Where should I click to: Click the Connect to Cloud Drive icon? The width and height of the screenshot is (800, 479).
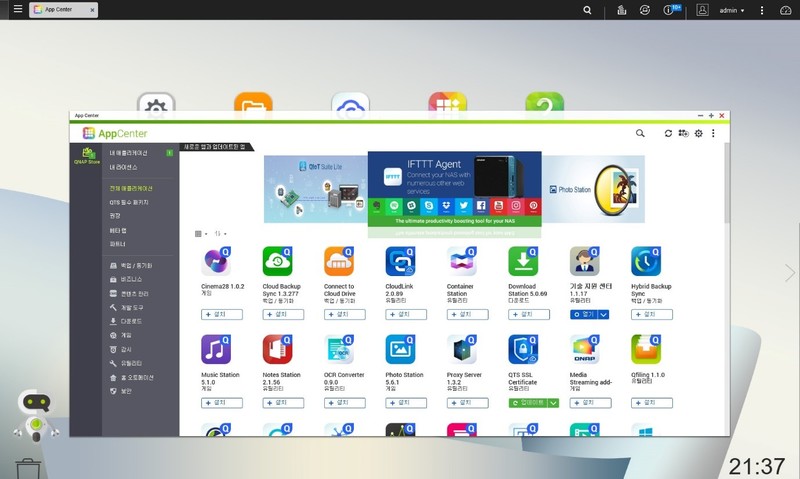pos(339,261)
